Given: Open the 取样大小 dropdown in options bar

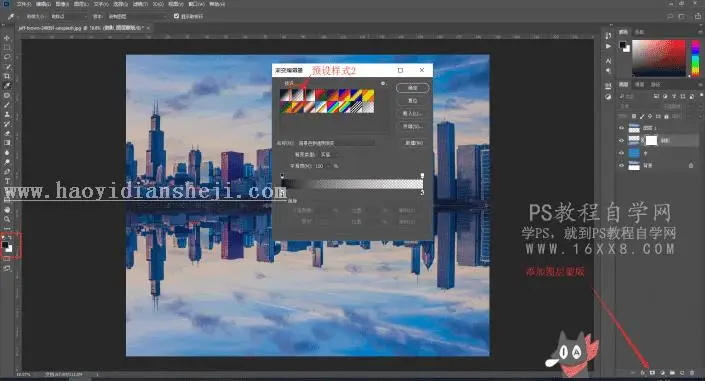Looking at the screenshot, I should click(x=68, y=16).
